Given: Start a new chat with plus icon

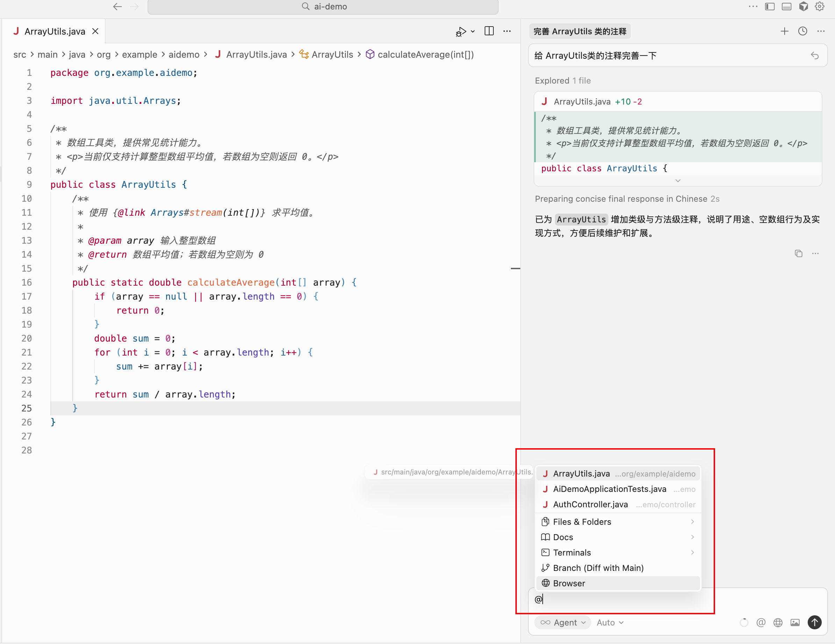Looking at the screenshot, I should (x=784, y=31).
